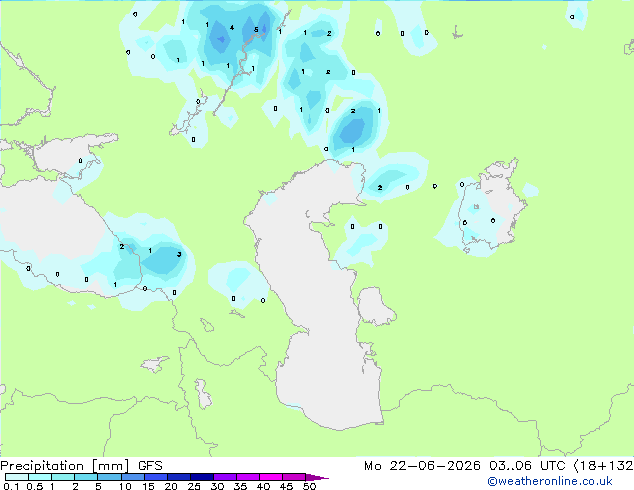Click the 40–45 mm magenta legend swatch

point(271,477)
